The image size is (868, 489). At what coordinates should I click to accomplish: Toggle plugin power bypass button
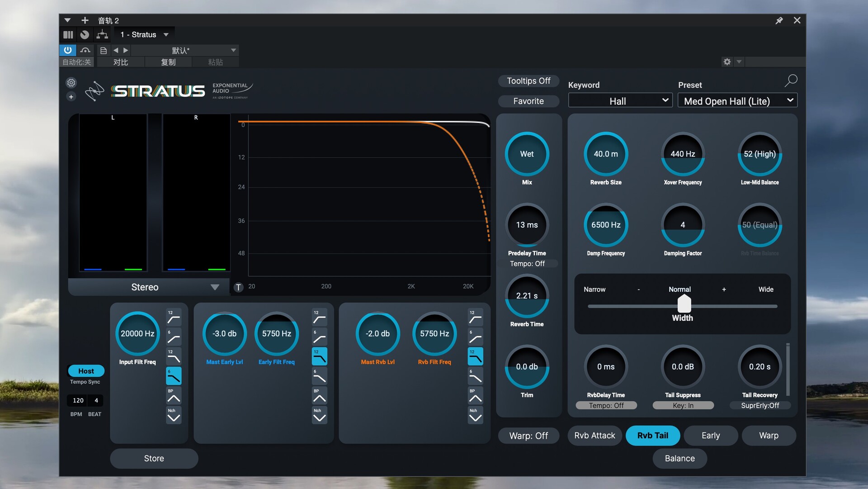(x=67, y=50)
